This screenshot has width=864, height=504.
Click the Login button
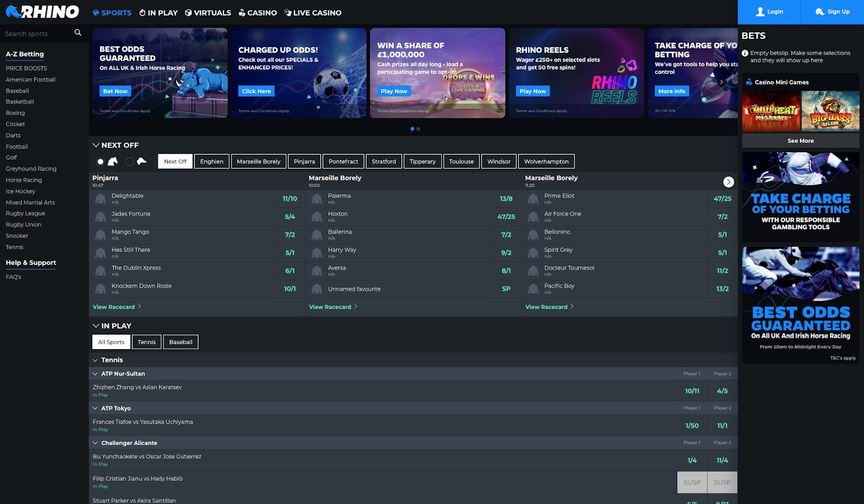(769, 12)
